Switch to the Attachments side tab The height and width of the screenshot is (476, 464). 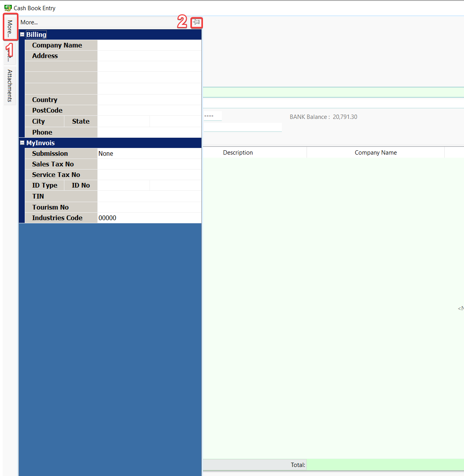tap(10, 86)
